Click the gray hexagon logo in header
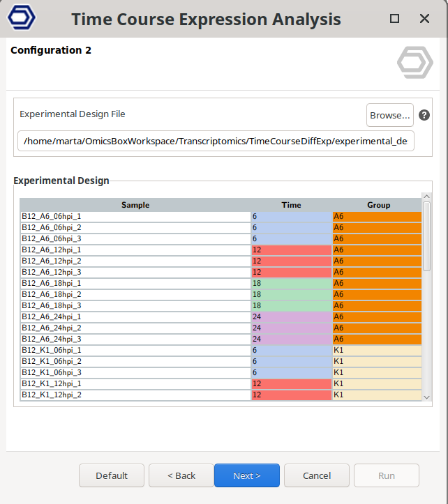Screen dimensions: 448x504 point(415,63)
